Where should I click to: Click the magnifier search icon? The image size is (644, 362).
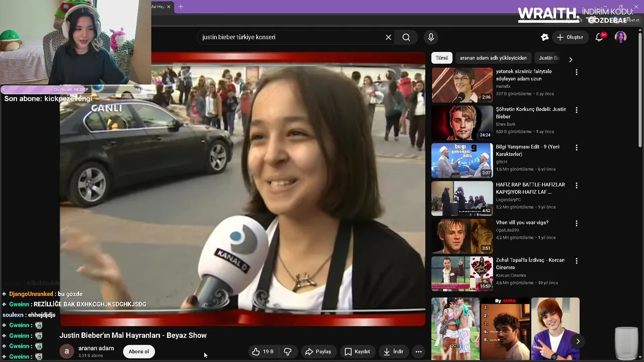click(406, 37)
